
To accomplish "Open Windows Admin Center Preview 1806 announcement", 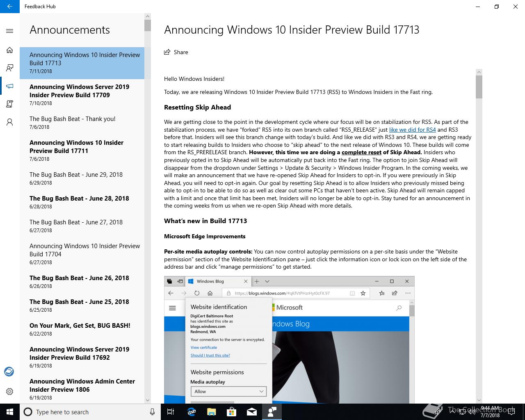I will [x=82, y=389].
